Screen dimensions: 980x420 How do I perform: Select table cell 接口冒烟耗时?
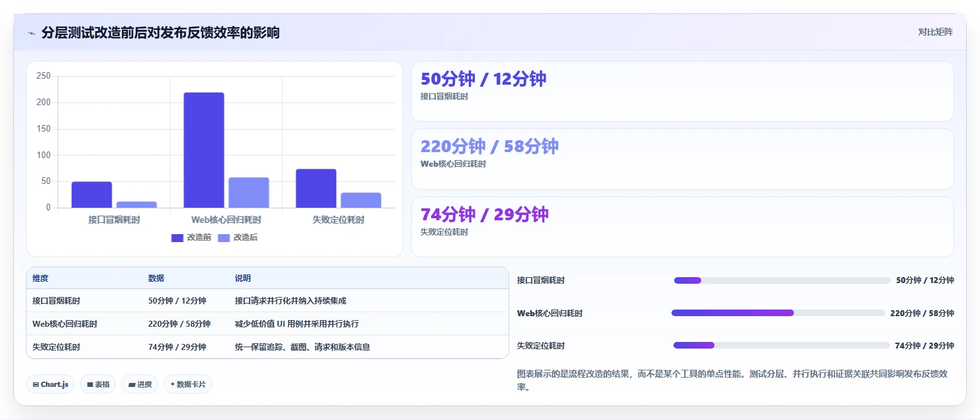click(56, 301)
